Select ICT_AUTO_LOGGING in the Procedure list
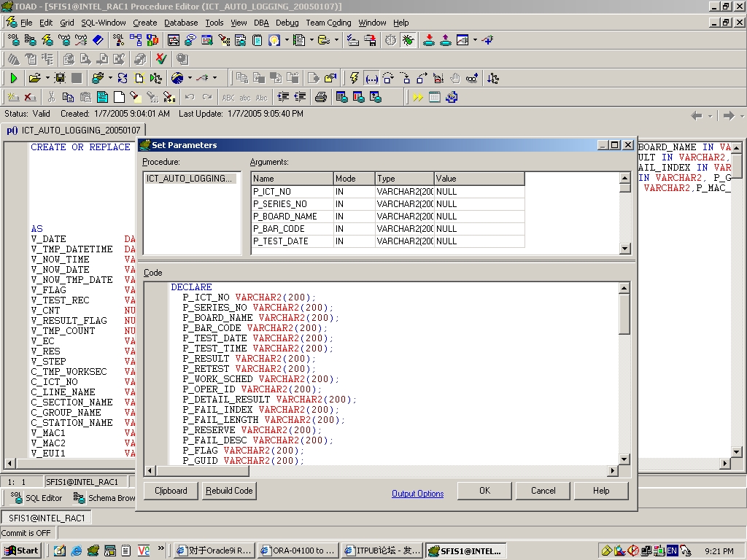 (x=189, y=179)
